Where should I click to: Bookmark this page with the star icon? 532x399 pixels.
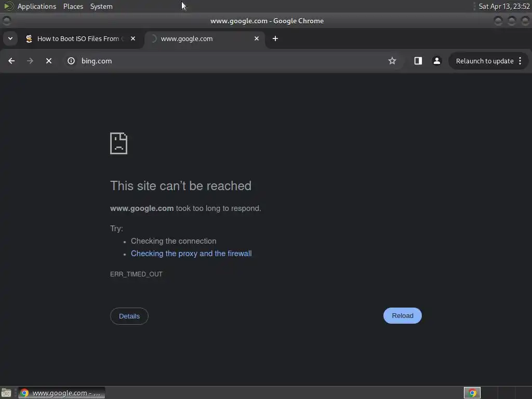point(392,61)
